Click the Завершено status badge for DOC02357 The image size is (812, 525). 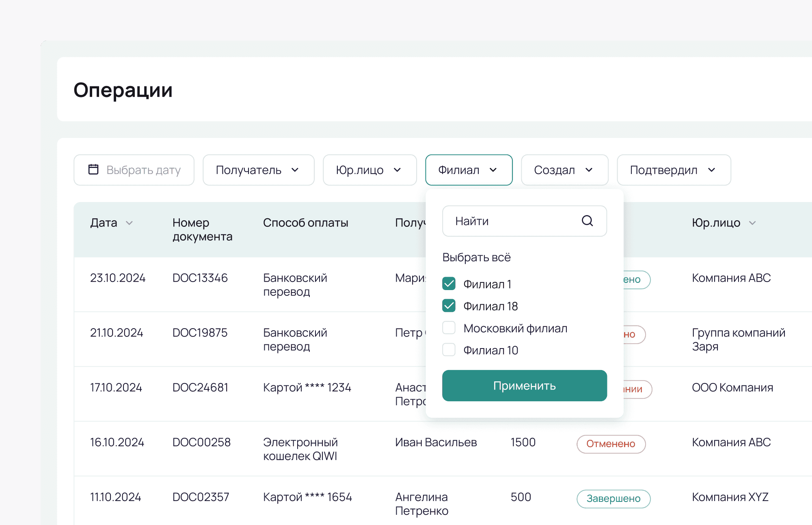click(613, 499)
